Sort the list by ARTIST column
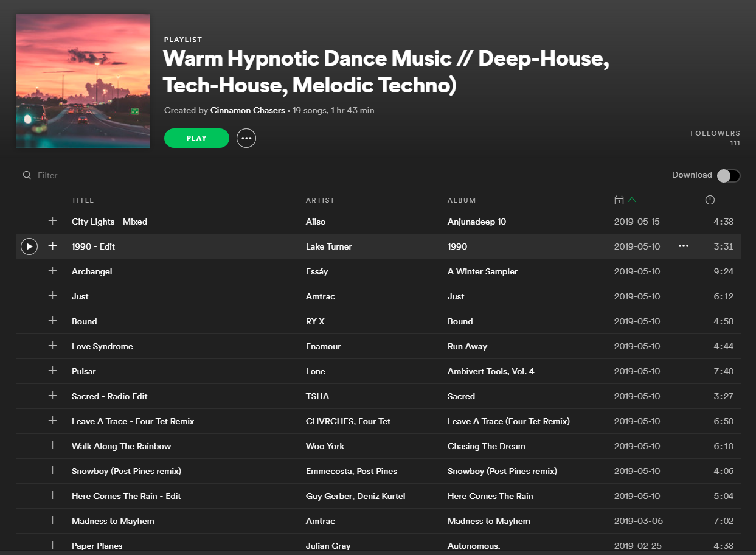 tap(320, 200)
